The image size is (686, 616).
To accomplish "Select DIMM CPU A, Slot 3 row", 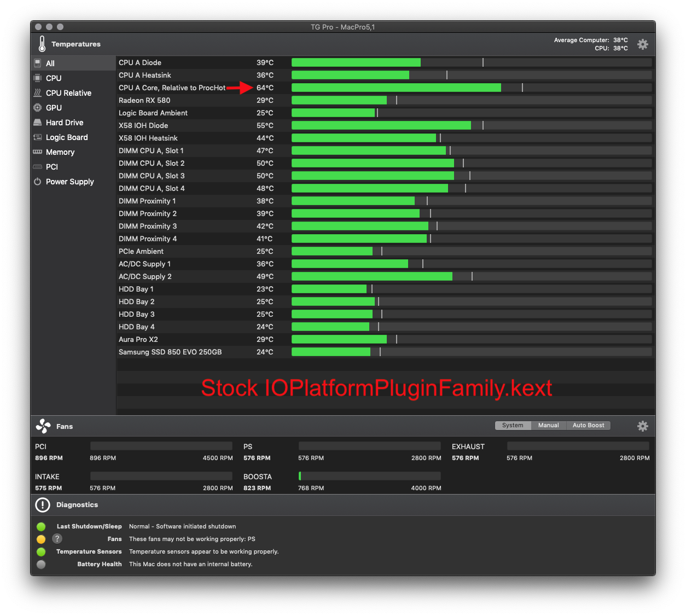I will 385,176.
